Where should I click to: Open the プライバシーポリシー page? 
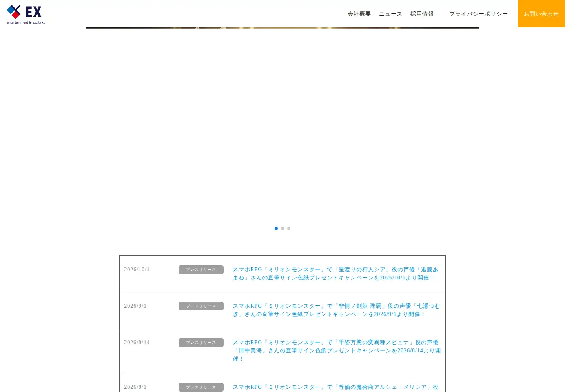coord(478,14)
